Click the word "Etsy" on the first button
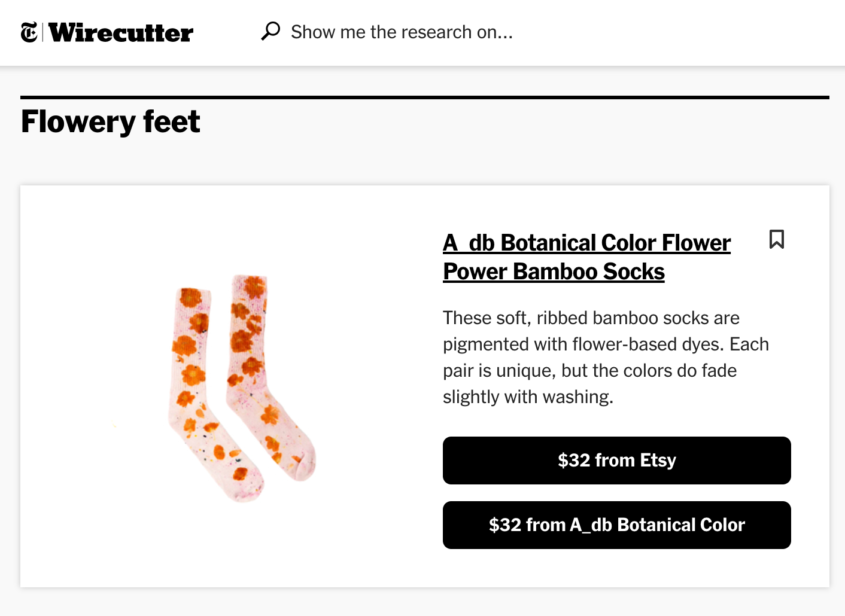This screenshot has width=845, height=616. click(658, 461)
